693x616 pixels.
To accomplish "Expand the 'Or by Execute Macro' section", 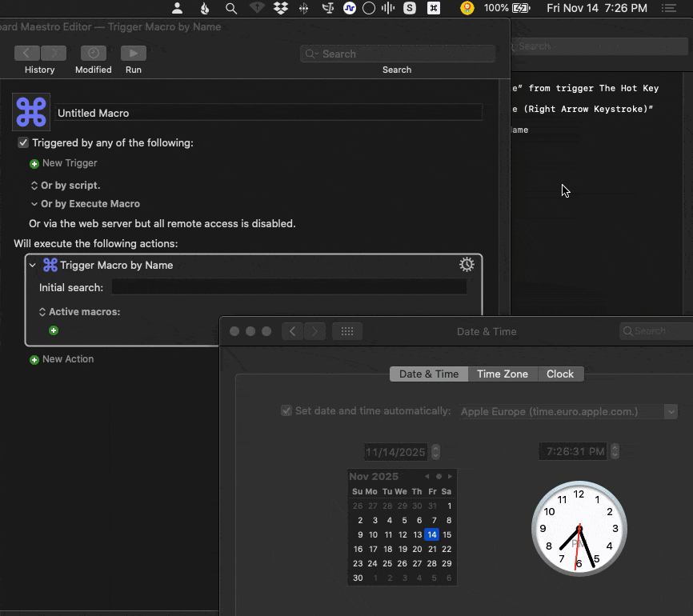I will (x=34, y=204).
